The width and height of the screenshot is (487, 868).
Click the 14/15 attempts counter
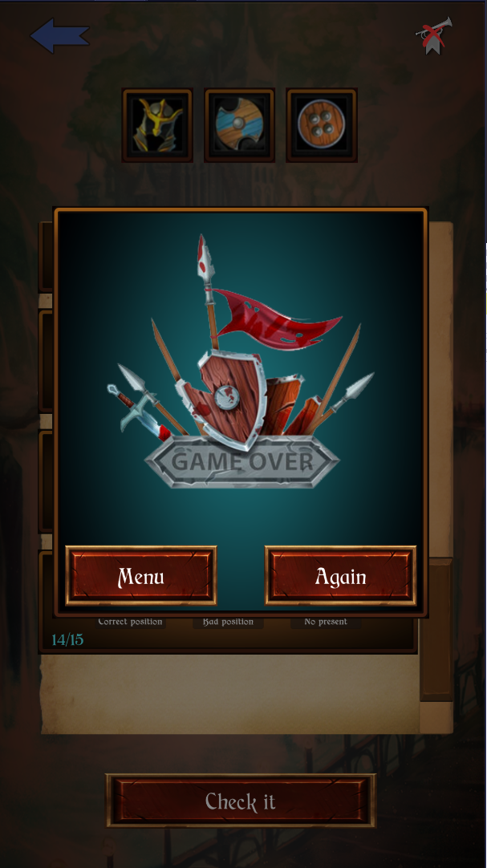point(67,640)
